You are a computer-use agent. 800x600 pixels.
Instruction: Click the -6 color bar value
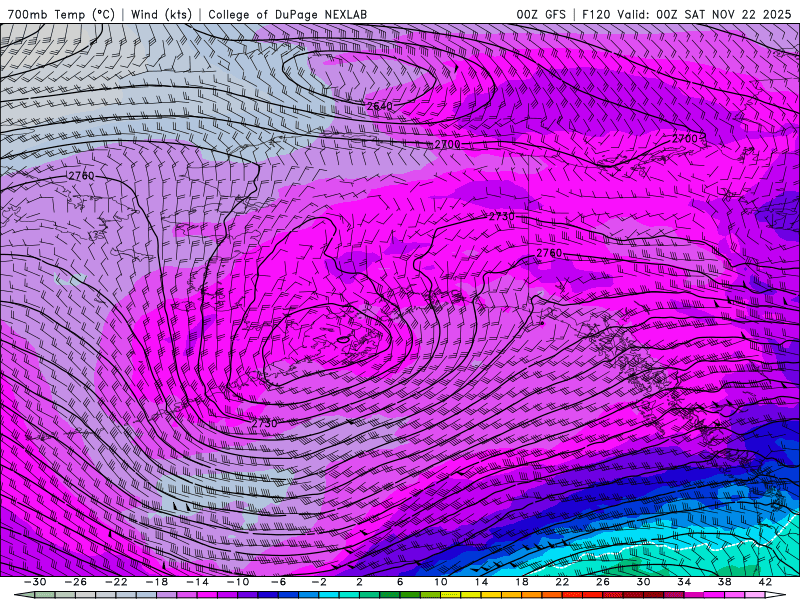click(278, 582)
